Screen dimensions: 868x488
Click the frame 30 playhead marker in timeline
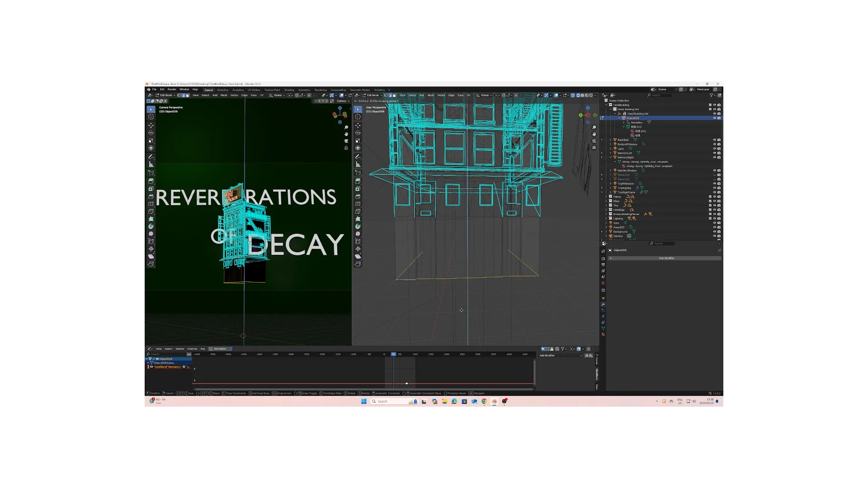[393, 354]
